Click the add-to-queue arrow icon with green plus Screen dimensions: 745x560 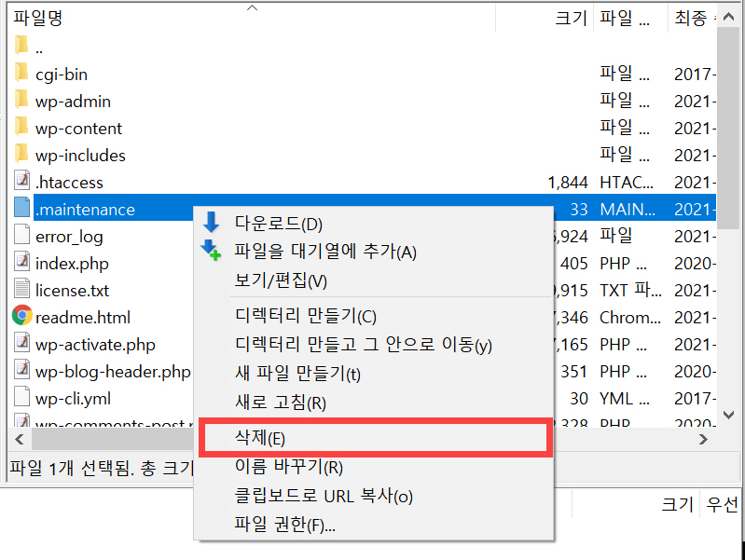pyautogui.click(x=211, y=251)
